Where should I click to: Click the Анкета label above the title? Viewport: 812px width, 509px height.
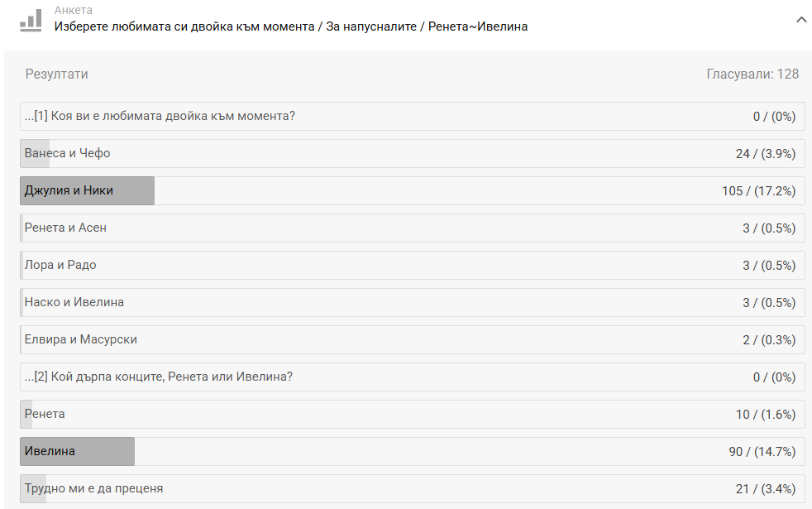point(73,10)
